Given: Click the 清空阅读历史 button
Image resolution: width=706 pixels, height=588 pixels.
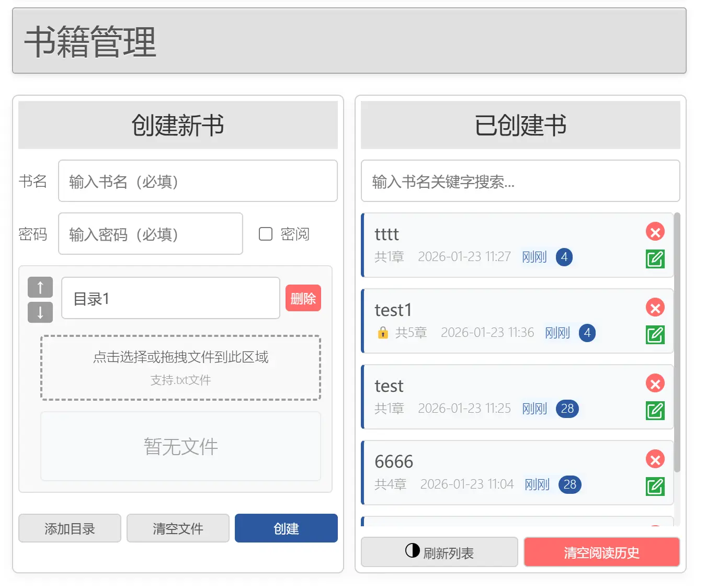Looking at the screenshot, I should coord(601,552).
